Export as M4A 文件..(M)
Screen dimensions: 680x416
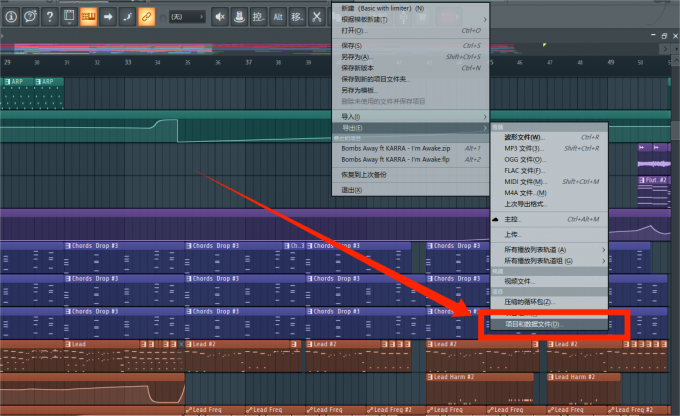point(549,193)
